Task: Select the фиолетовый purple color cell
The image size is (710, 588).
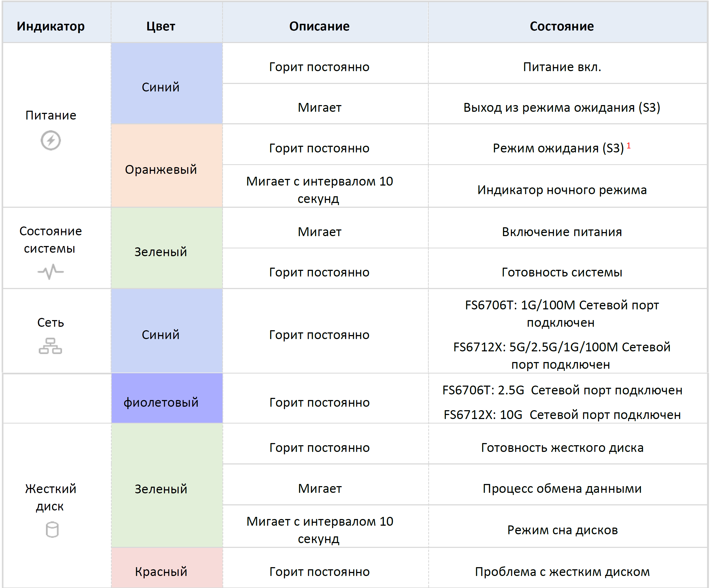Action: coord(161,402)
